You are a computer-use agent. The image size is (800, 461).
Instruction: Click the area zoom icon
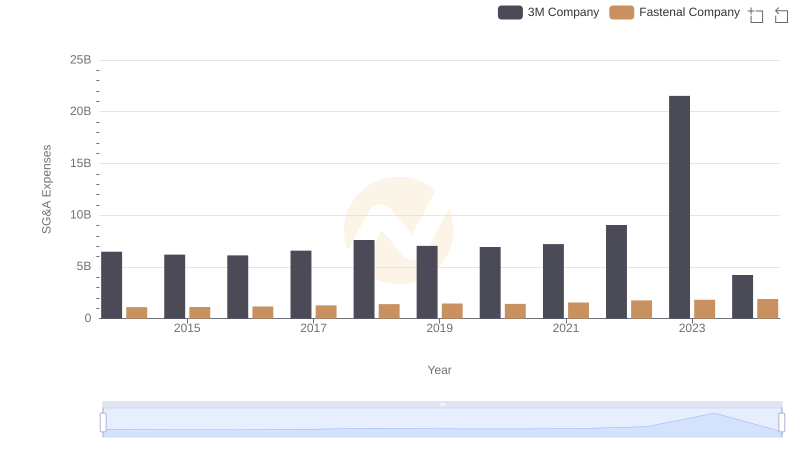click(756, 15)
